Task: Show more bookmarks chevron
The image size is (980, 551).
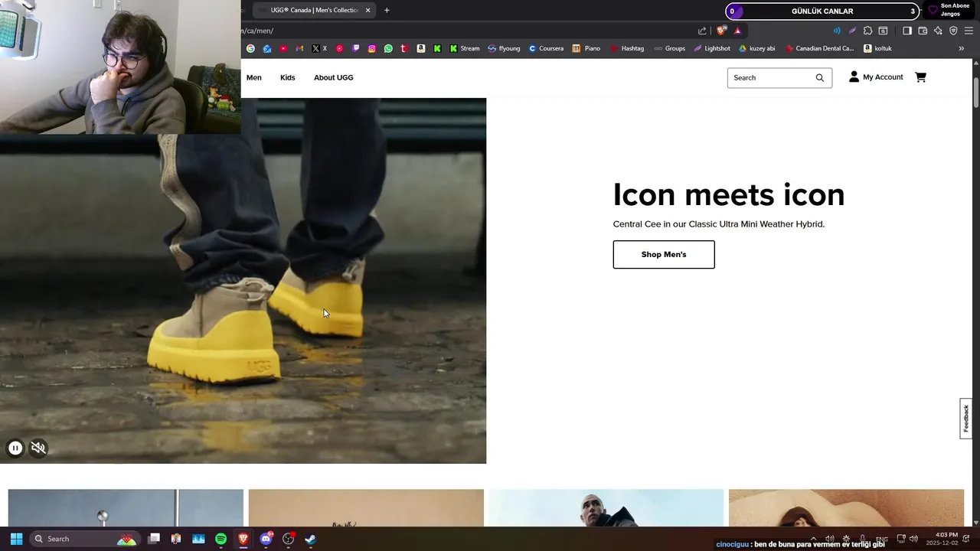Action: coord(962,48)
